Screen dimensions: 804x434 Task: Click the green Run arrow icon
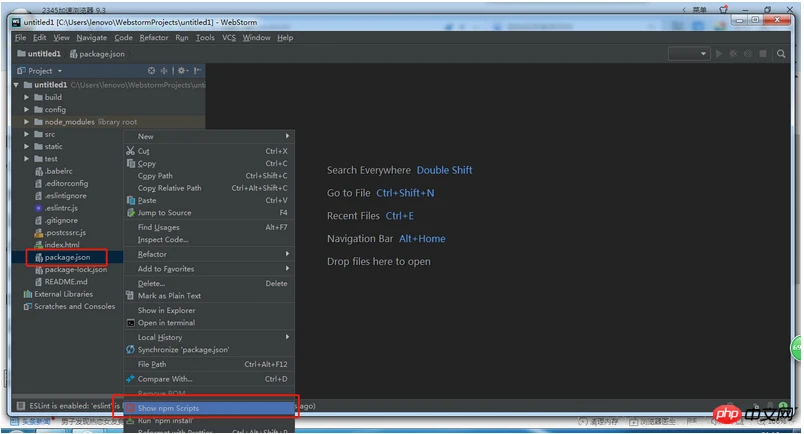click(x=719, y=53)
